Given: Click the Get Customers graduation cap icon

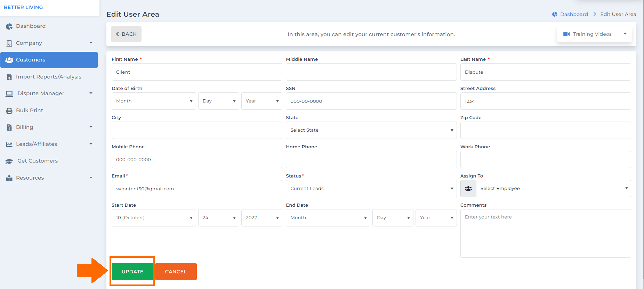Looking at the screenshot, I should coord(9,161).
